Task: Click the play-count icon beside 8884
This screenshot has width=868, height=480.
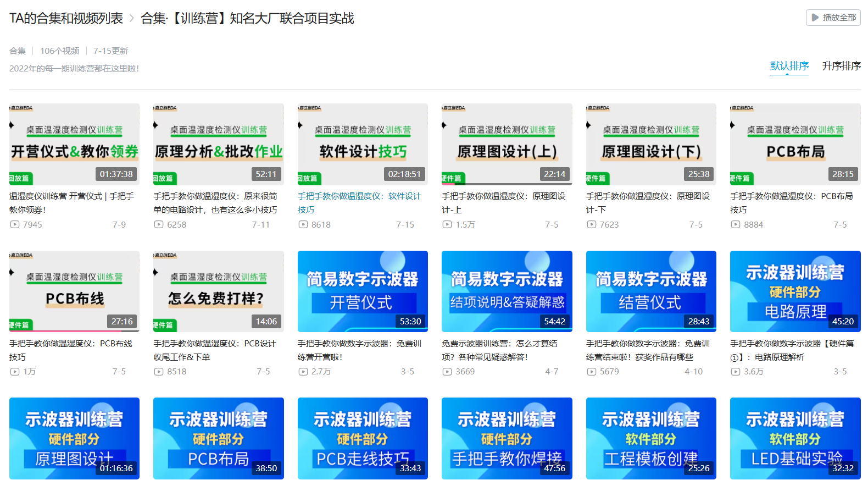Action: point(736,224)
